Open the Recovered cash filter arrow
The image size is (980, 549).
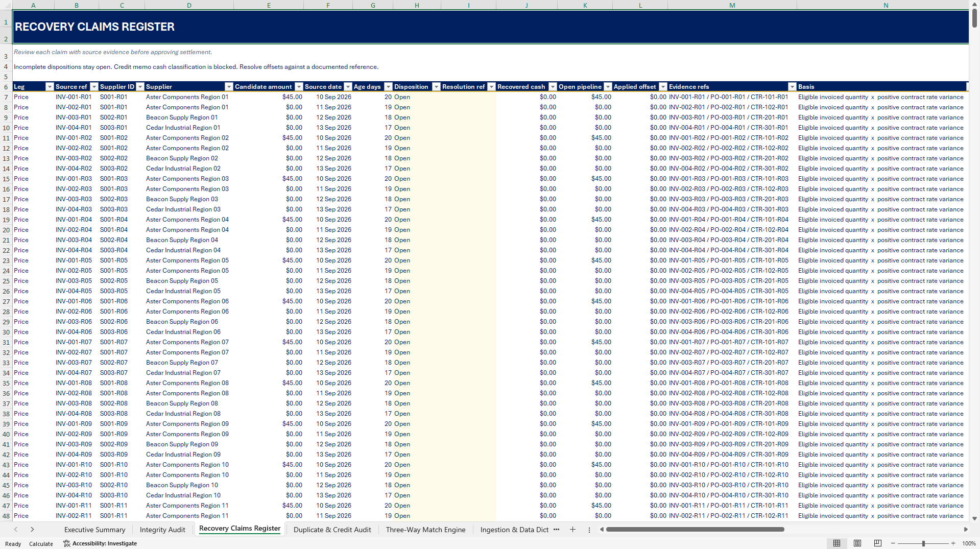pos(553,87)
